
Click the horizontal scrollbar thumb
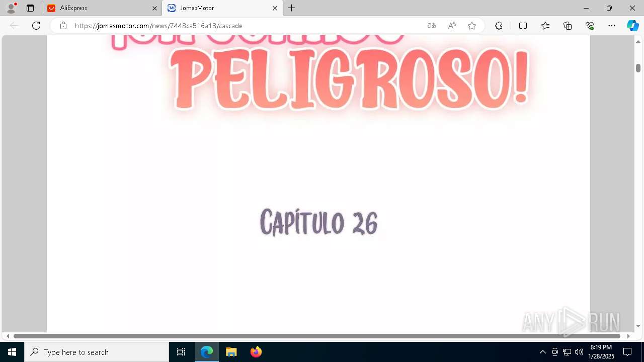click(317, 336)
